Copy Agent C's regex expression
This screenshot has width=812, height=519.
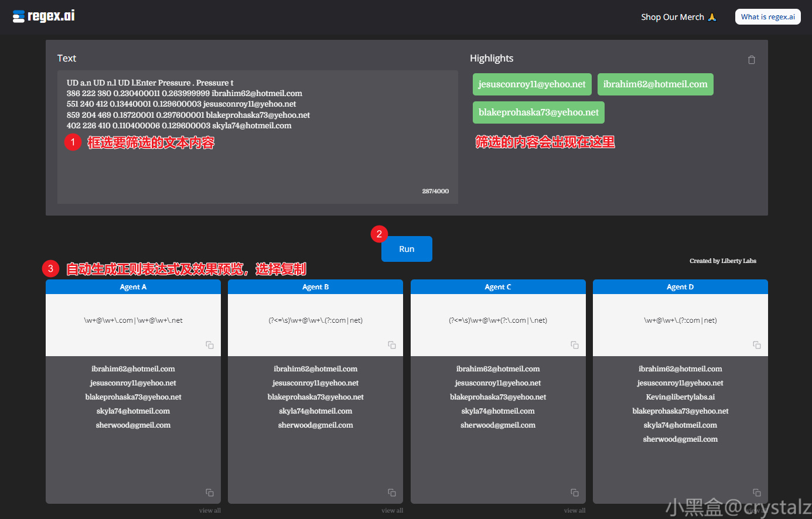coord(575,345)
